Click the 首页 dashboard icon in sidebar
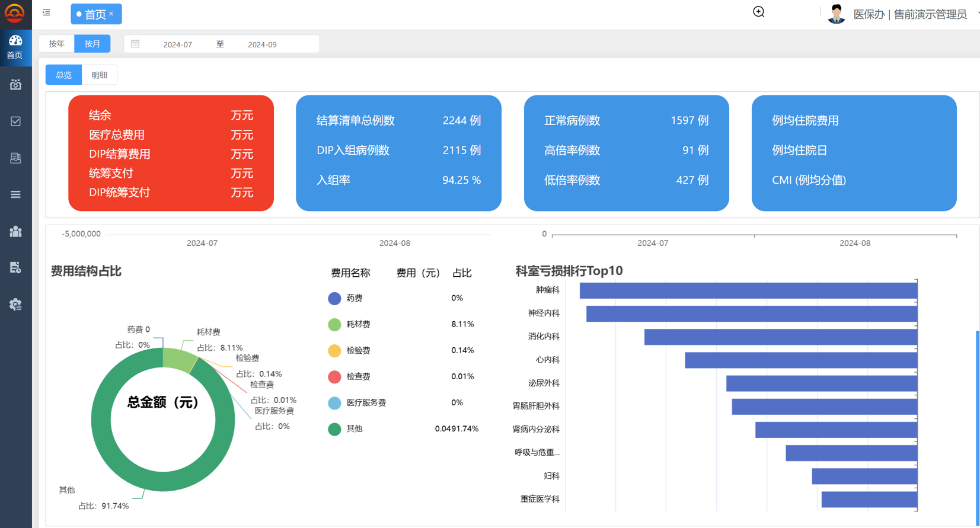The width and height of the screenshot is (980, 528). pyautogui.click(x=15, y=46)
